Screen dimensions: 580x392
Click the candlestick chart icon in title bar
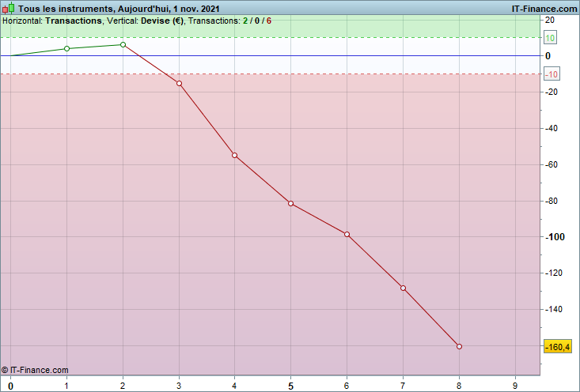click(9, 8)
